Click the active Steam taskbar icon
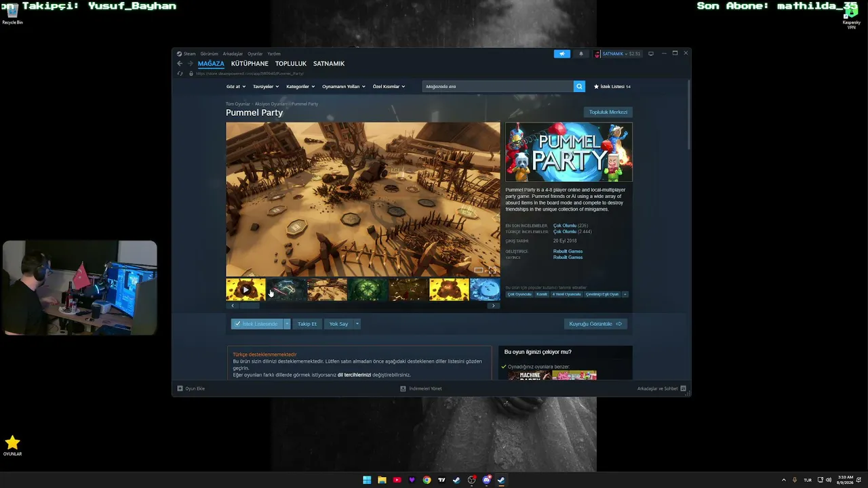Screen dimensions: 868x488 pyautogui.click(x=501, y=480)
